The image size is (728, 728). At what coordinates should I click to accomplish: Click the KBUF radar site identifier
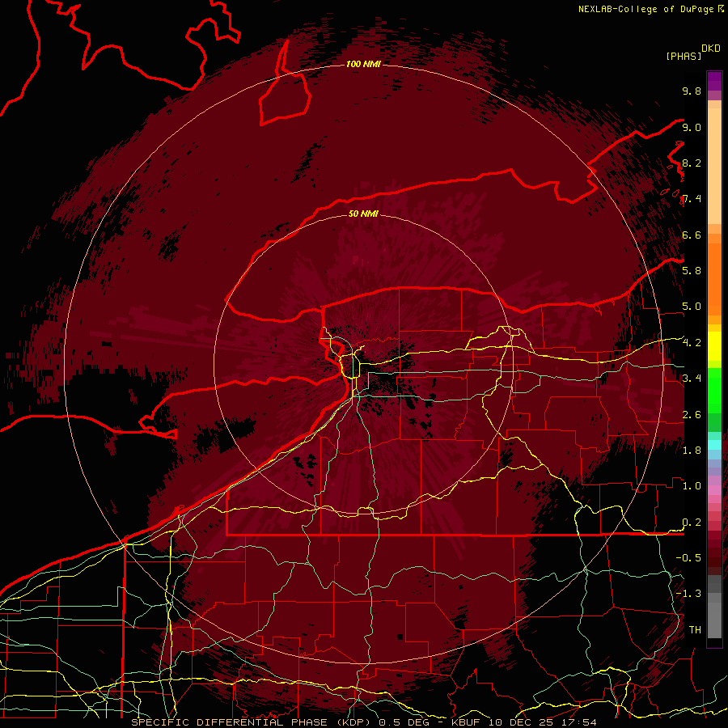pyautogui.click(x=466, y=722)
